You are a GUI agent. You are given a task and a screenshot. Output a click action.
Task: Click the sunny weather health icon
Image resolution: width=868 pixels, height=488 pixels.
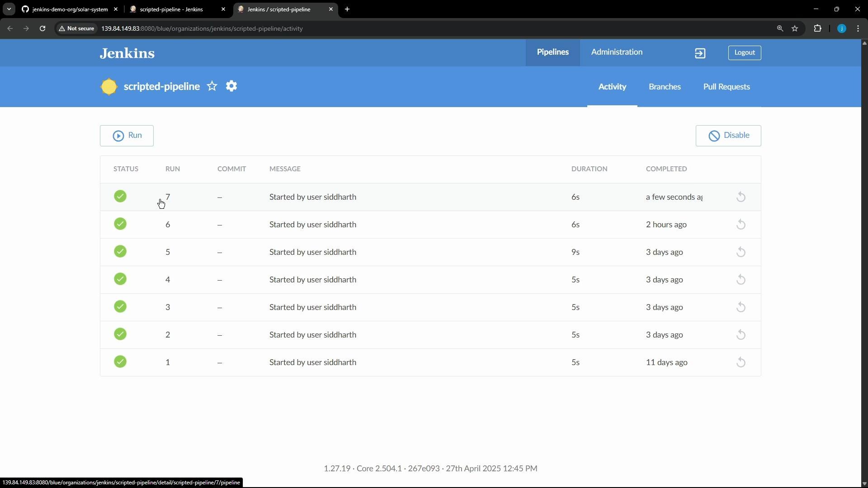pos(109,87)
